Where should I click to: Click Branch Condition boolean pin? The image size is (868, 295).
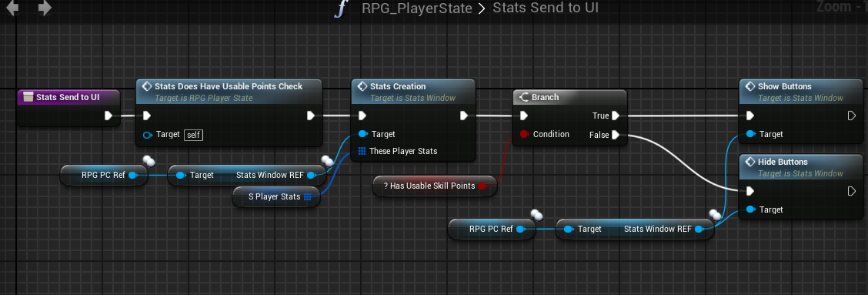point(524,134)
